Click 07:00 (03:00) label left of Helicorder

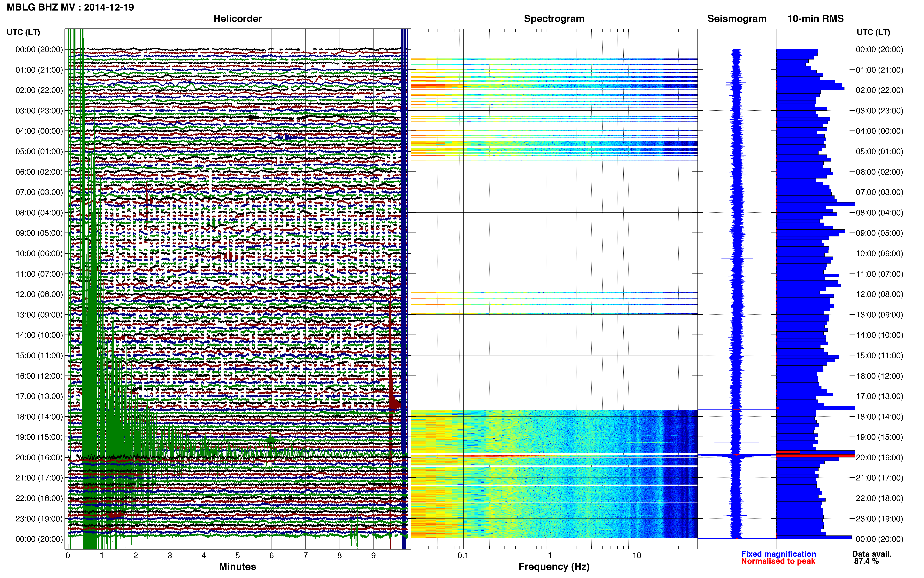pos(39,192)
